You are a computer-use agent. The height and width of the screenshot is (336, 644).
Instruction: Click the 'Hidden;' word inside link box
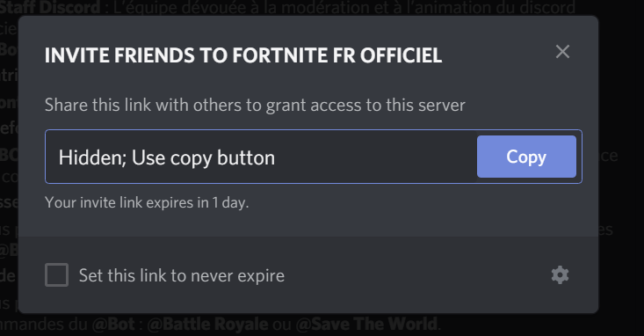coord(92,157)
